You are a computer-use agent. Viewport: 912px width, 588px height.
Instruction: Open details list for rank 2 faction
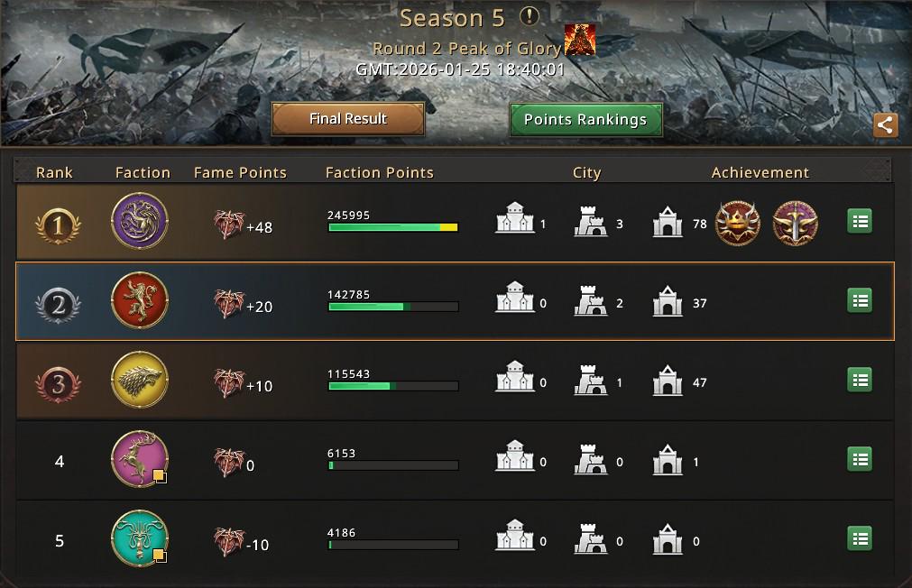[860, 300]
